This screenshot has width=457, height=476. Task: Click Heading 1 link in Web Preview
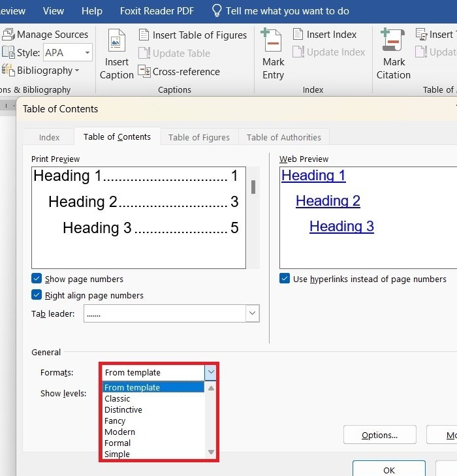click(313, 175)
